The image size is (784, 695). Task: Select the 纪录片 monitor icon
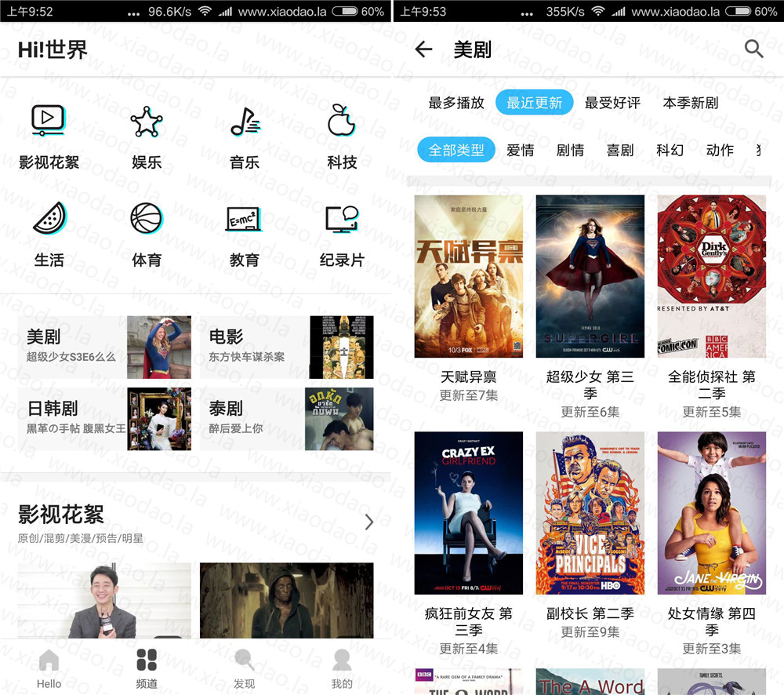(342, 219)
